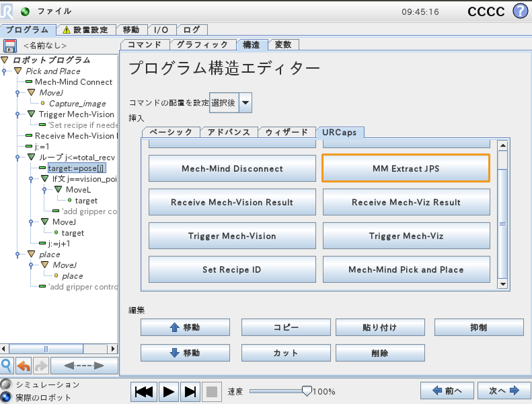Click the undo arrow icon

coord(24,366)
